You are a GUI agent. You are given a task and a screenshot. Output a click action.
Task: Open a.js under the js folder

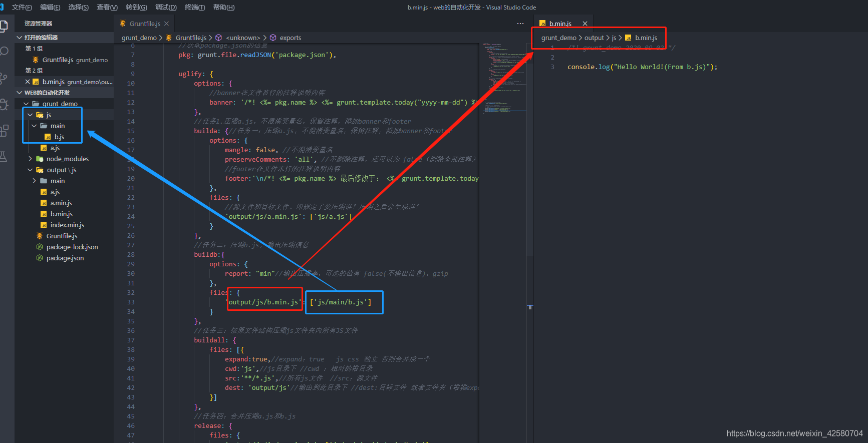tap(55, 148)
